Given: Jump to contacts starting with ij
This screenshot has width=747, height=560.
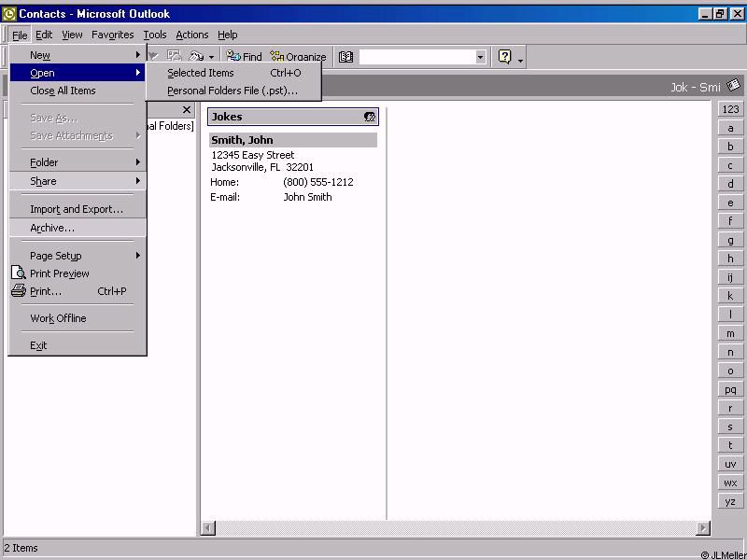Looking at the screenshot, I should [730, 277].
